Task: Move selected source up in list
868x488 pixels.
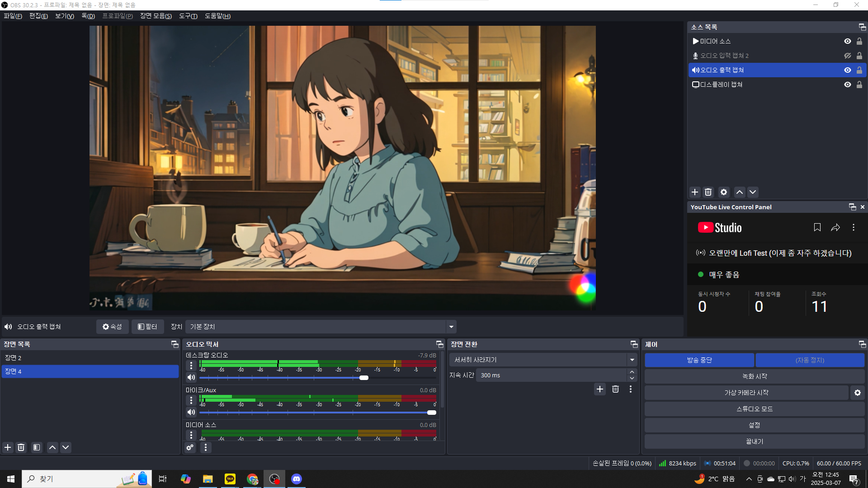Action: pos(740,192)
